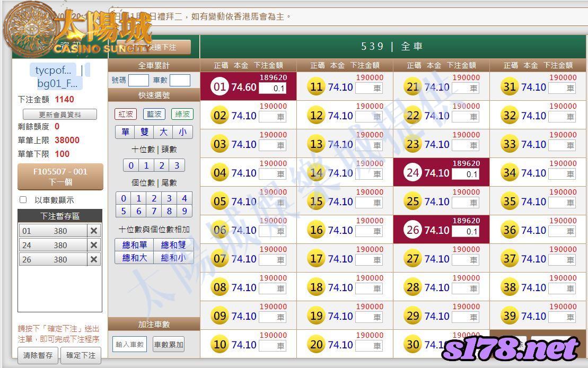Choose number ball 18
The width and height of the screenshot is (588, 368).
click(x=316, y=287)
